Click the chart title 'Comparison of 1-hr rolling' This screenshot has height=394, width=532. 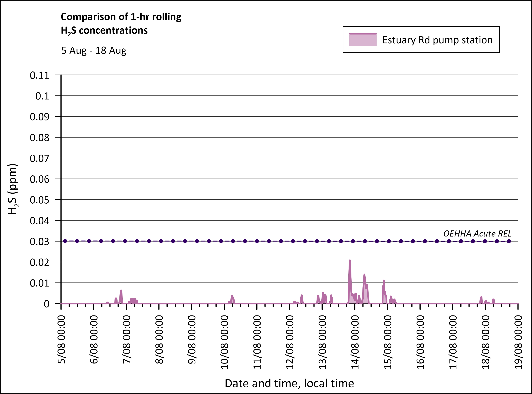pyautogui.click(x=121, y=17)
